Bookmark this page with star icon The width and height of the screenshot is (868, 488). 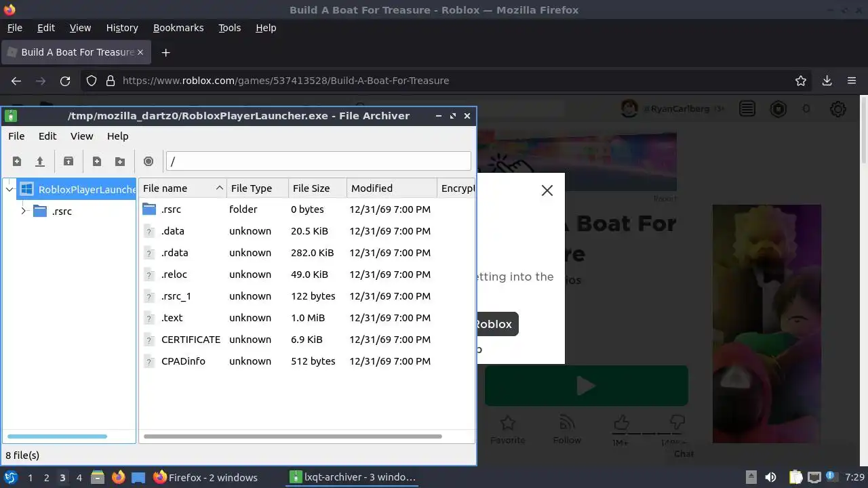(801, 81)
